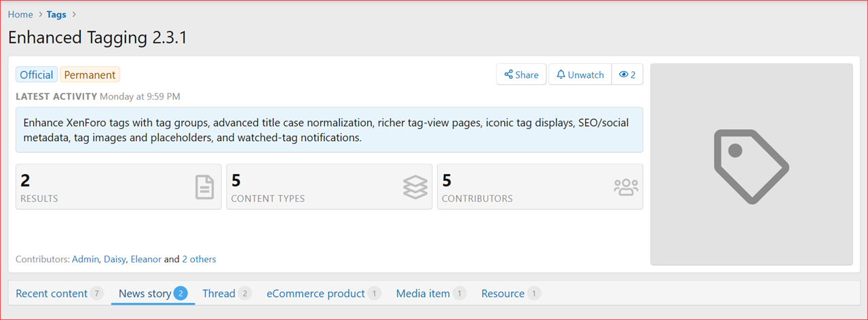Select the News story tab

pyautogui.click(x=153, y=294)
